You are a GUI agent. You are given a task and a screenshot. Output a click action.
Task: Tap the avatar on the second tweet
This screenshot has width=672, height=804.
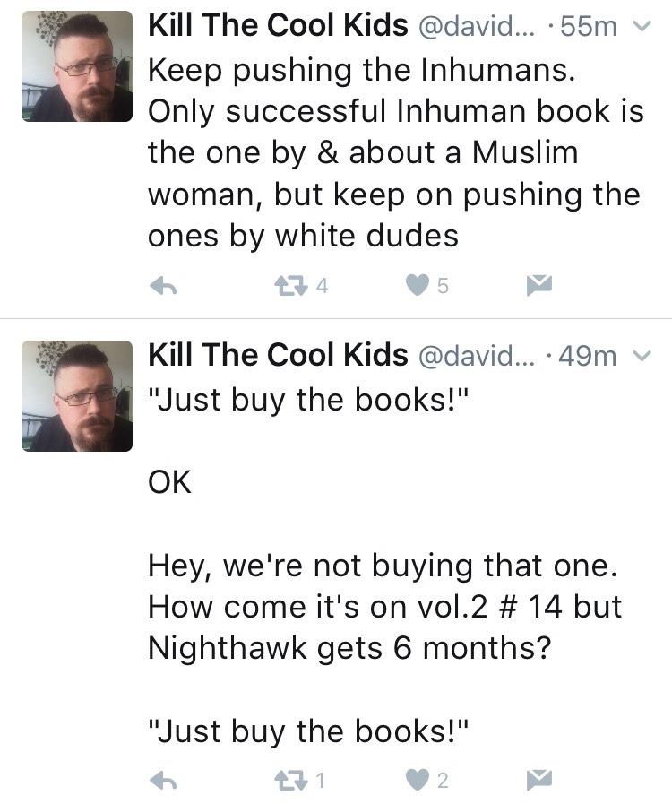76,396
